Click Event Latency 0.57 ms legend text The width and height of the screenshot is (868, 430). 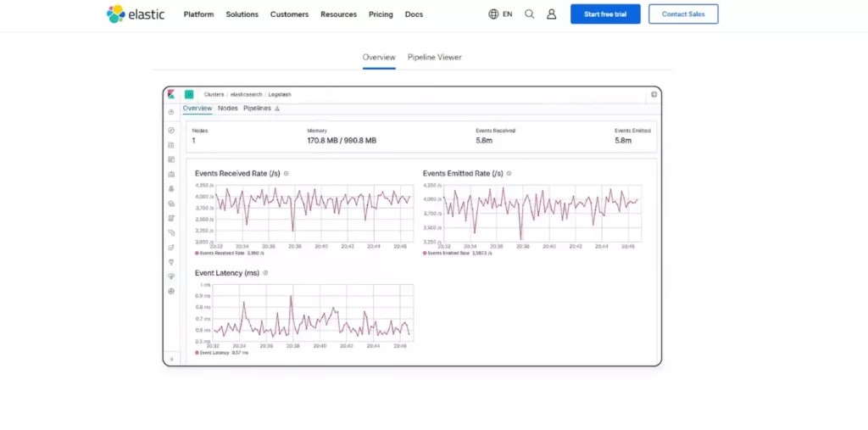coord(224,353)
